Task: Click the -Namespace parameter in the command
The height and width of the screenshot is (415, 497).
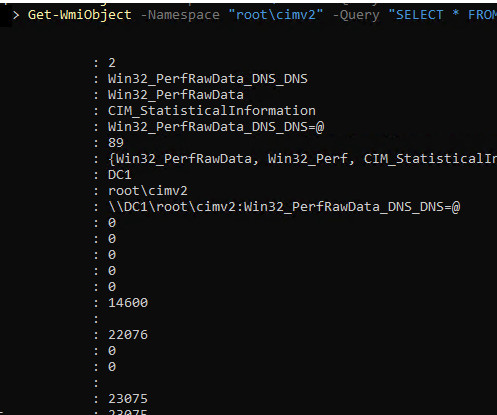Action: (x=180, y=15)
